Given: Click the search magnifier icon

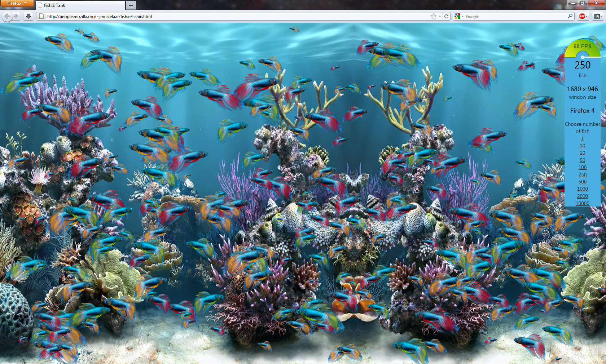Looking at the screenshot, I should click(x=570, y=16).
